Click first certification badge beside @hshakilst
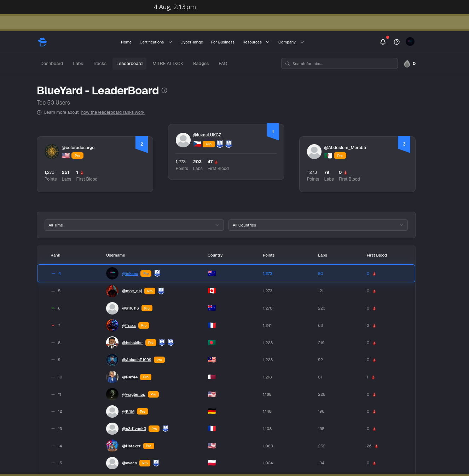The image size is (469, 476). click(x=162, y=342)
